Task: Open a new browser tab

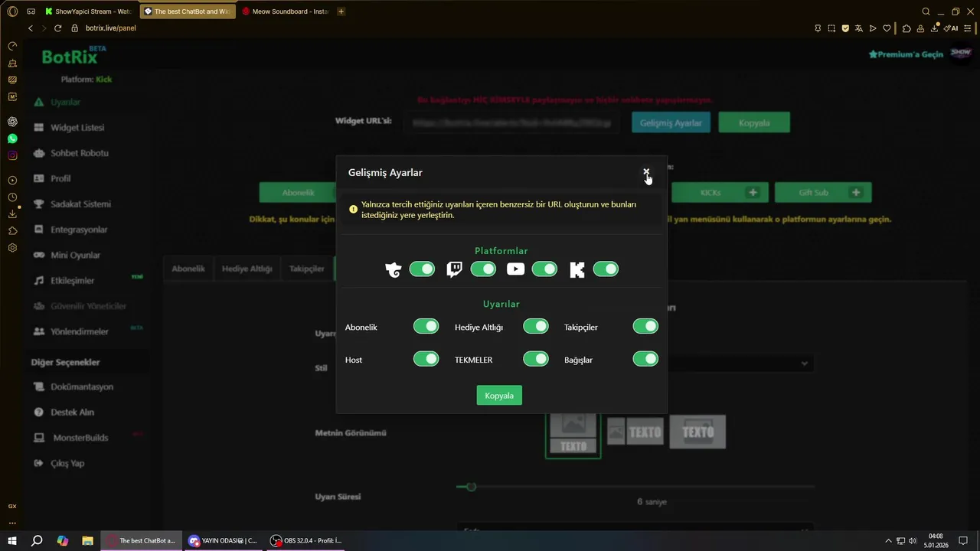Action: [341, 11]
